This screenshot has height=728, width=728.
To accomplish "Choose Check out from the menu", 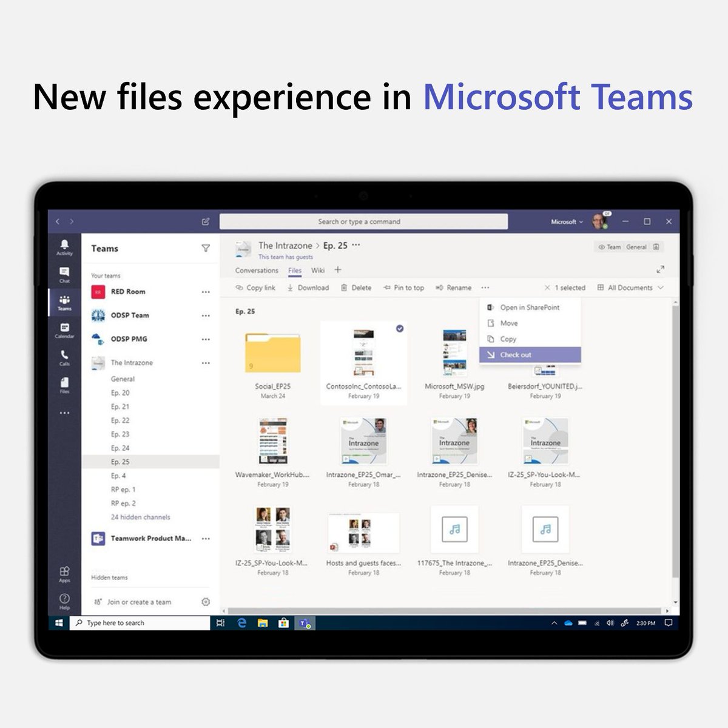I will [x=530, y=355].
